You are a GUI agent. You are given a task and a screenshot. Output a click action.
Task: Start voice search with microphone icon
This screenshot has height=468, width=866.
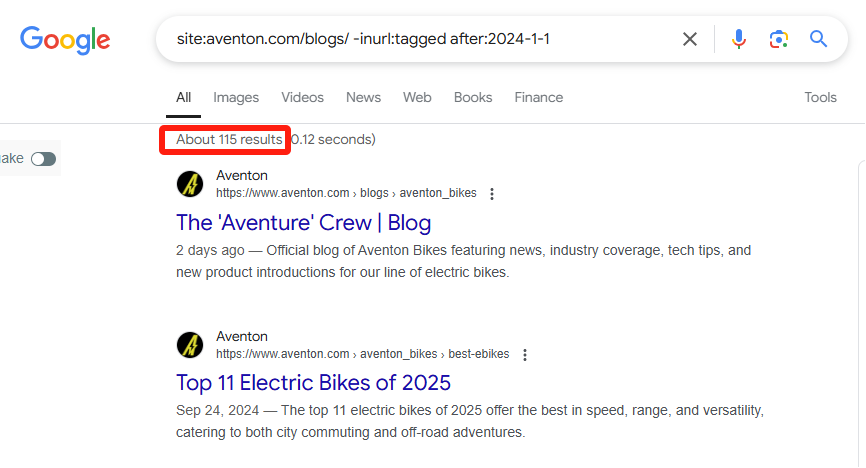[738, 39]
